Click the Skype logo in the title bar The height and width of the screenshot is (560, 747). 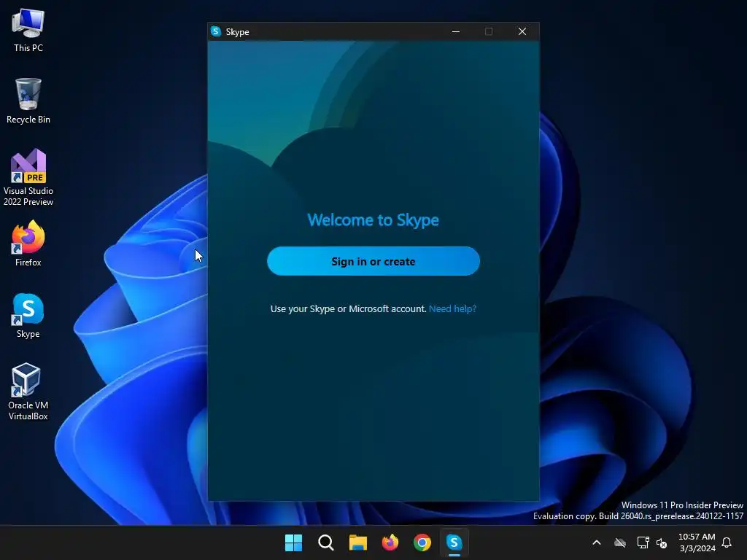coord(216,31)
